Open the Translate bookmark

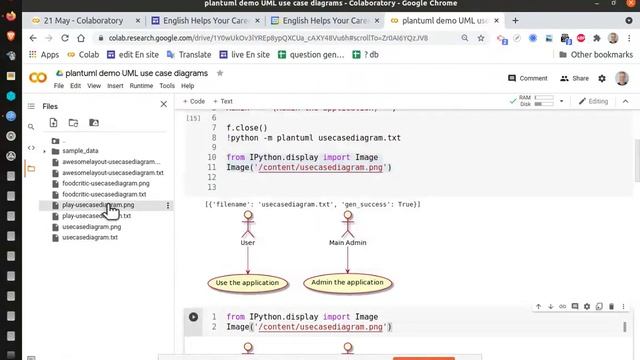(189, 55)
